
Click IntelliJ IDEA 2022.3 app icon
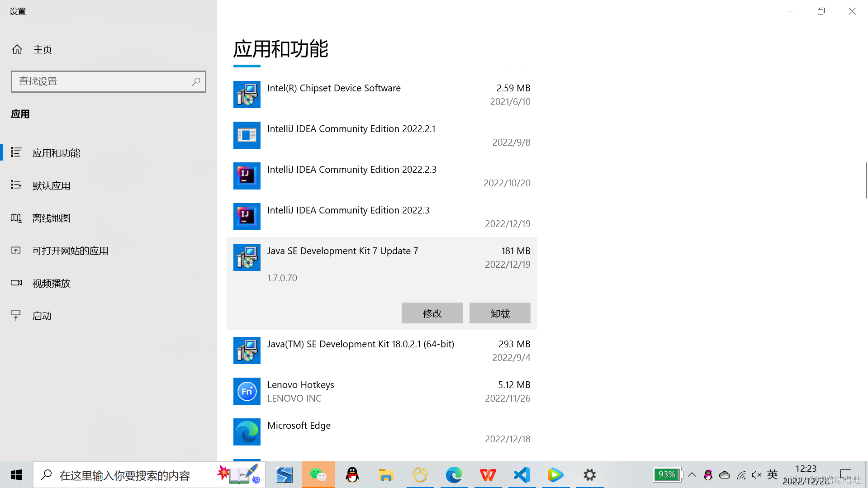tap(247, 217)
